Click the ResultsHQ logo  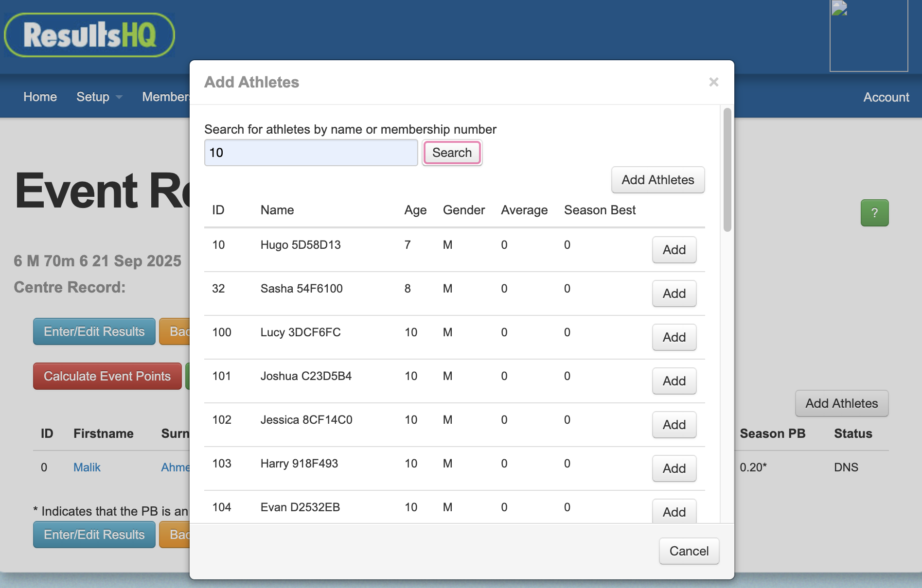click(89, 35)
